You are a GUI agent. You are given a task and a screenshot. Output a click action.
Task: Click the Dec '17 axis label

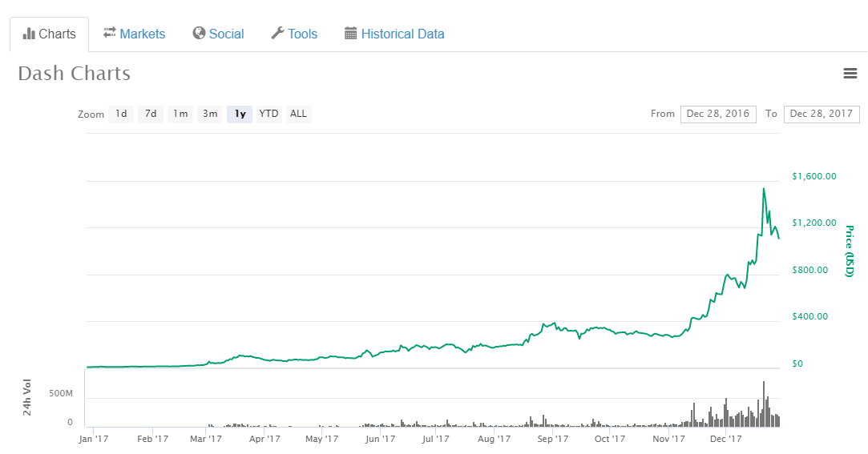pos(725,439)
